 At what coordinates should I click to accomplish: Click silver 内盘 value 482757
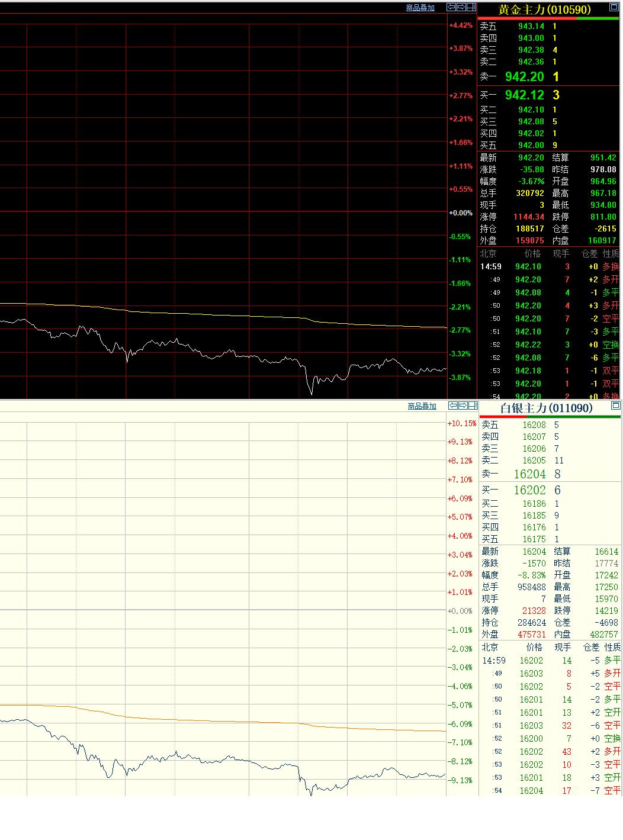pyautogui.click(x=604, y=635)
